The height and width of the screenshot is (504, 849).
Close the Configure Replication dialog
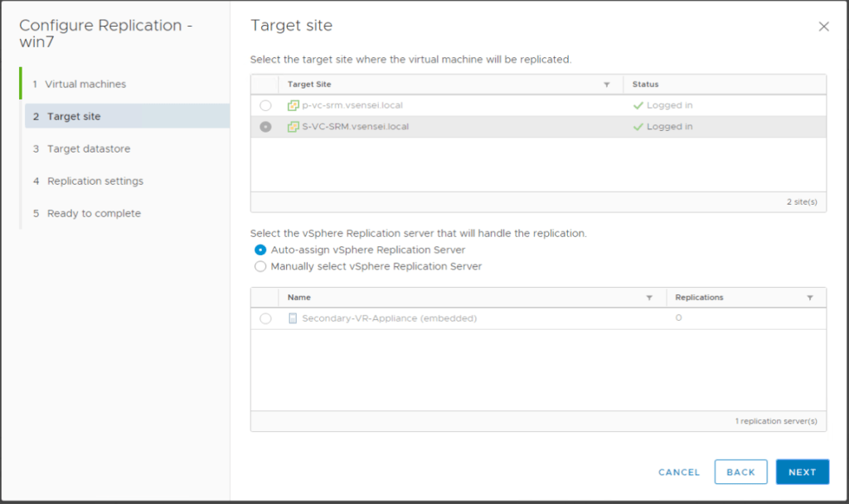click(x=823, y=27)
